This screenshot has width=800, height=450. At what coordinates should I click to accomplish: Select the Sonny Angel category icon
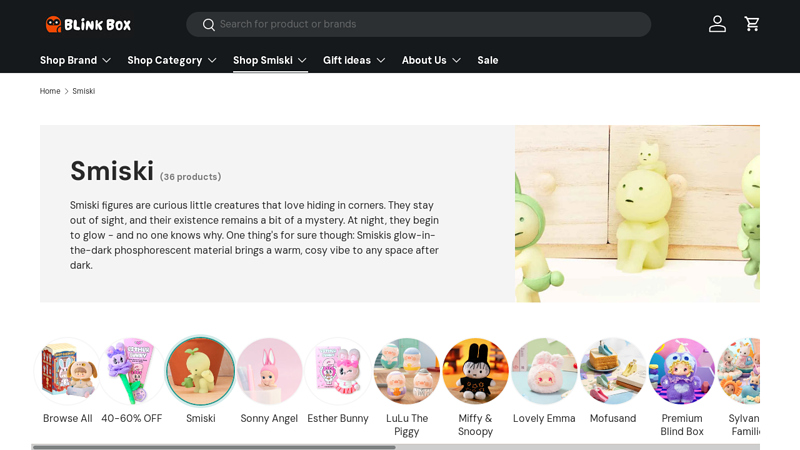pos(269,371)
